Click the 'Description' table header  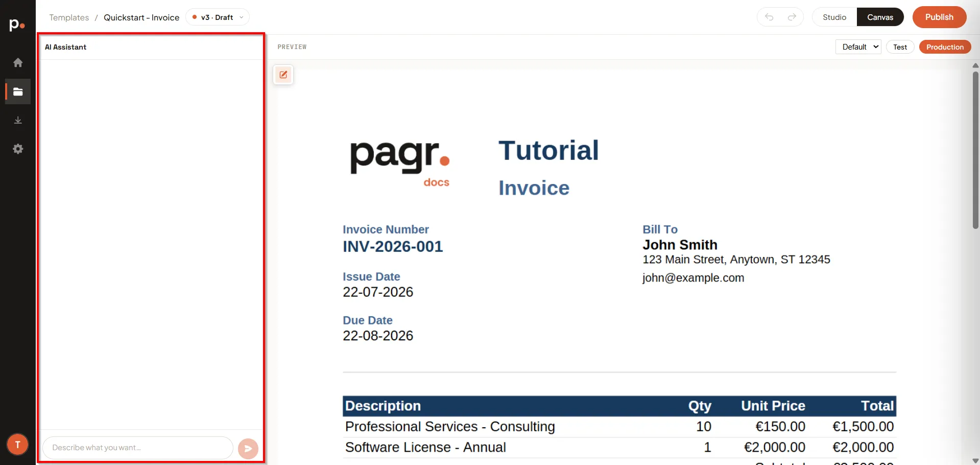coord(383,406)
